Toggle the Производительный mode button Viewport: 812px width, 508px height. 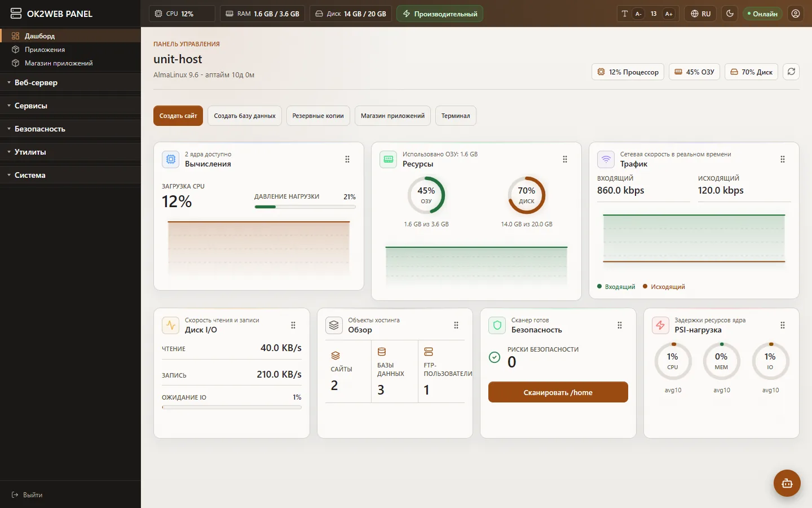[x=440, y=14]
